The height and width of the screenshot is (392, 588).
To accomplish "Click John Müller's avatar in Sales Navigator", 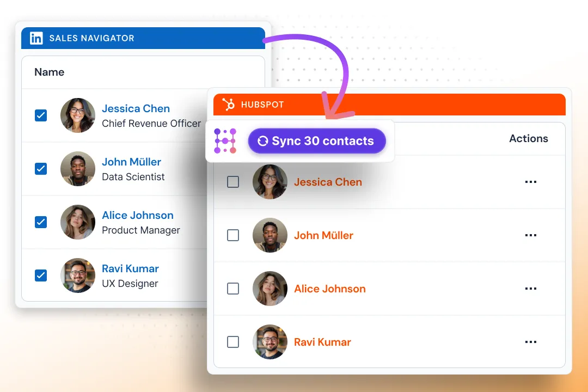I will tap(78, 169).
